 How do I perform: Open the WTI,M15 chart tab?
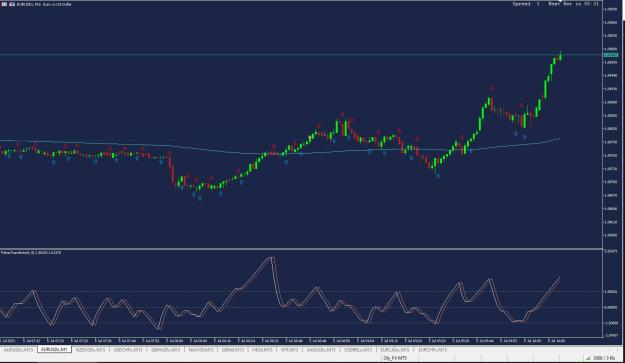[x=289, y=349]
